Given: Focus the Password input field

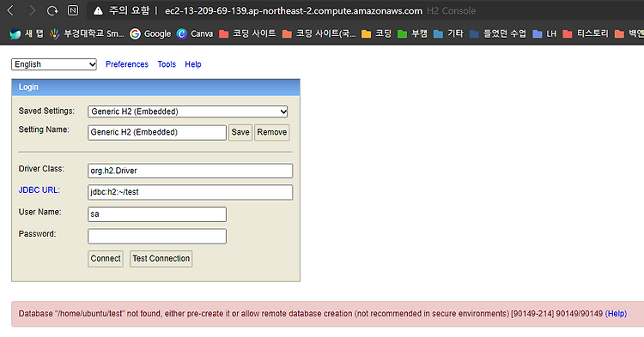Looking at the screenshot, I should click(x=157, y=236).
